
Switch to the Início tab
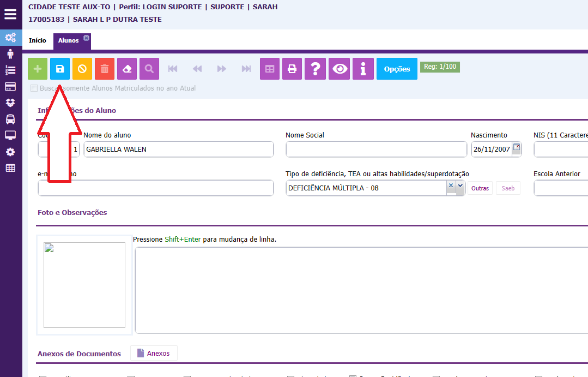coord(38,41)
